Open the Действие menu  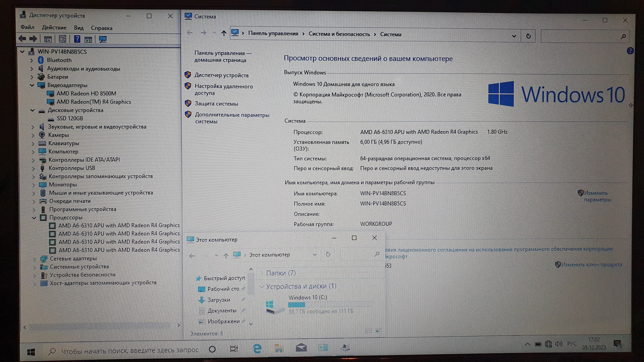click(54, 28)
